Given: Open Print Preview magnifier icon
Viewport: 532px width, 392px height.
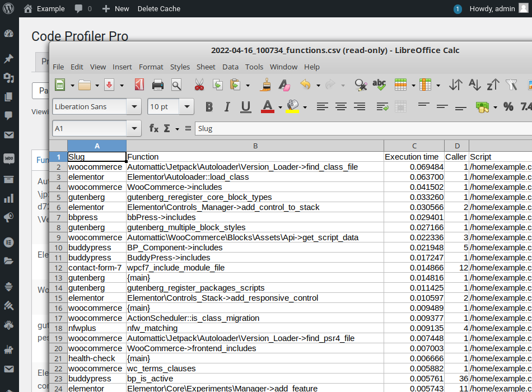Looking at the screenshot, I should (176, 85).
